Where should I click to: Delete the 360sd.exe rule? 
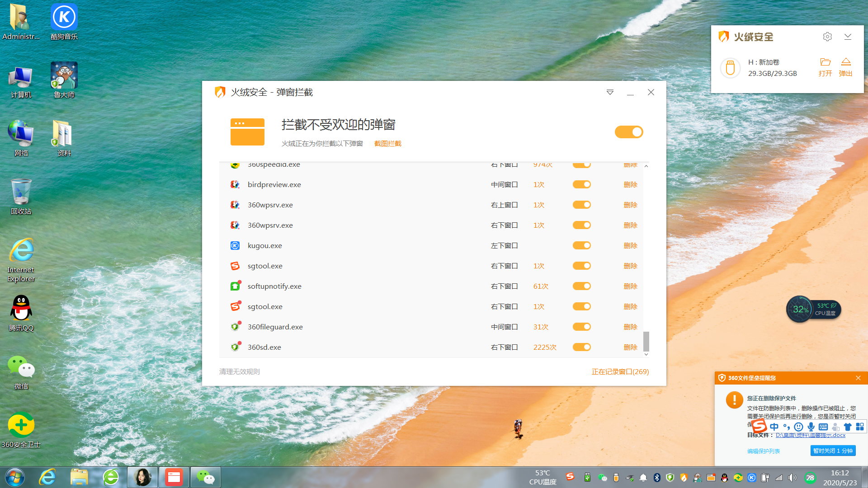click(630, 347)
